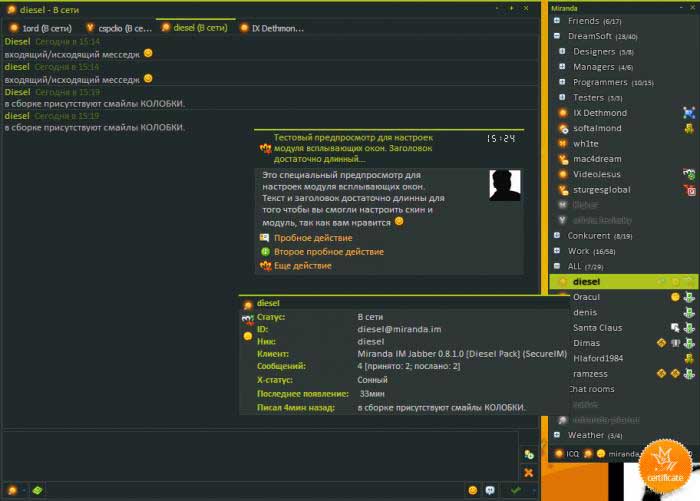700x501 pixels.
Task: Open the smiley picker in chat toolbar
Action: (x=473, y=490)
